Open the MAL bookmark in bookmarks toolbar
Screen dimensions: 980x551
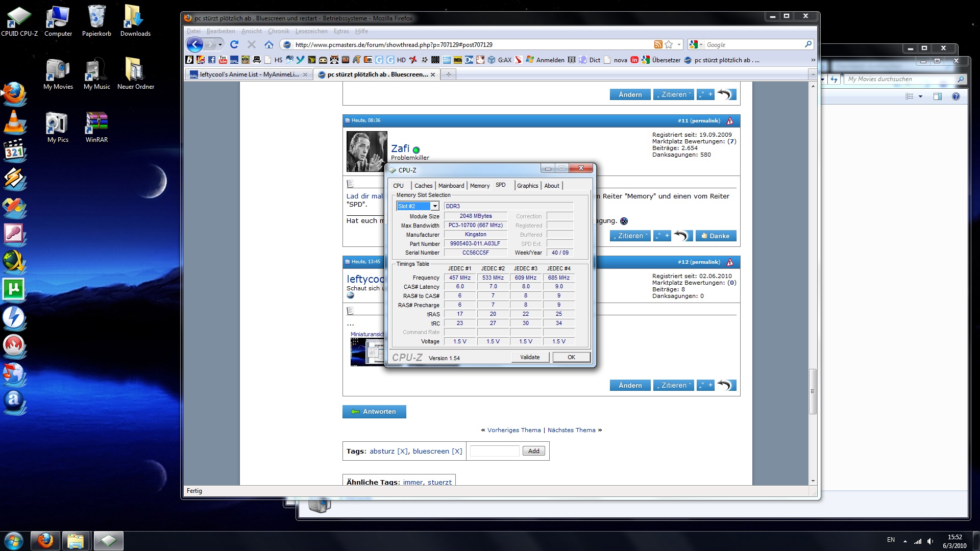[234, 60]
